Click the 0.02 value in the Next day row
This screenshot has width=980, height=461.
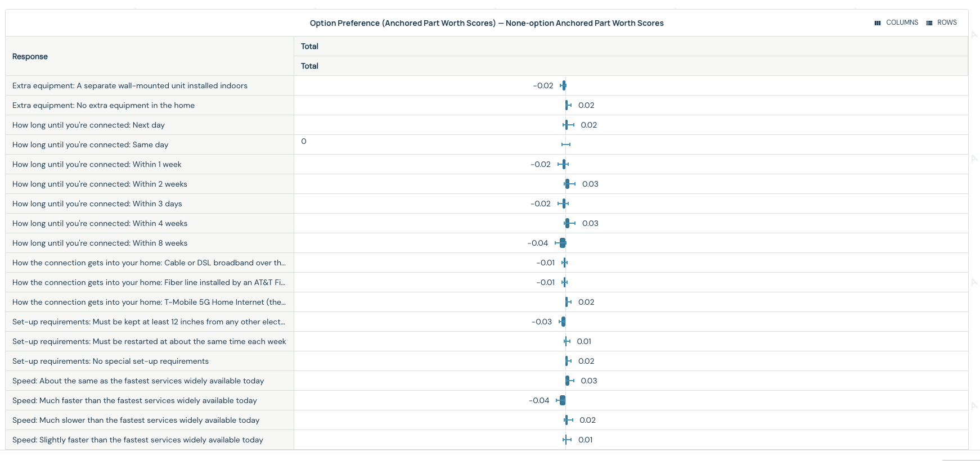[589, 125]
